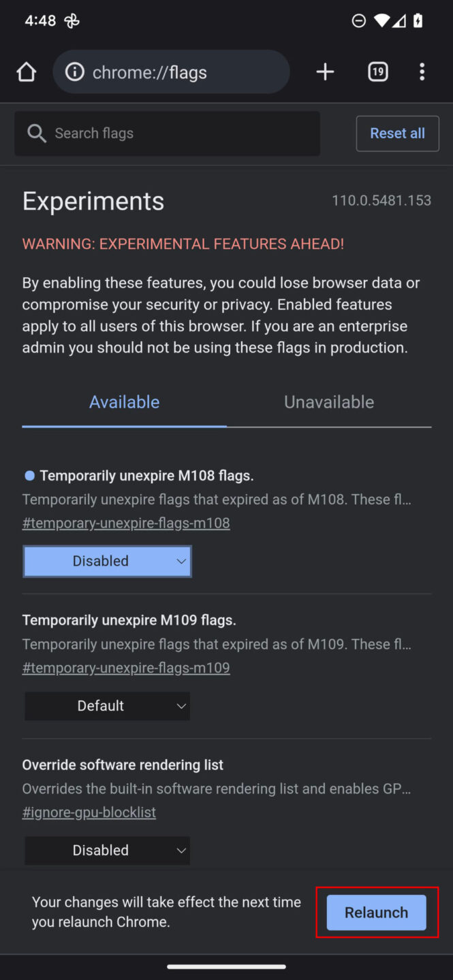Image resolution: width=453 pixels, height=980 pixels.
Task: Expand the Default dropdown for M109 flags
Action: point(107,706)
